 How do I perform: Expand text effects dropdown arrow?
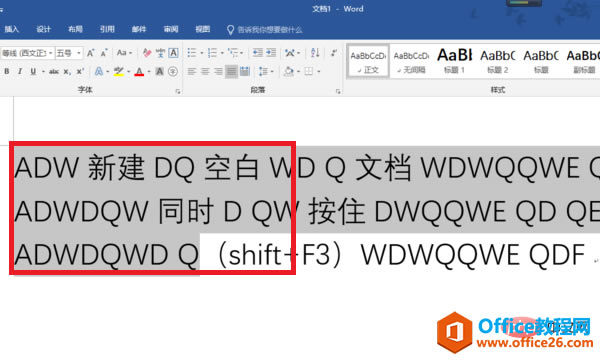108,72
